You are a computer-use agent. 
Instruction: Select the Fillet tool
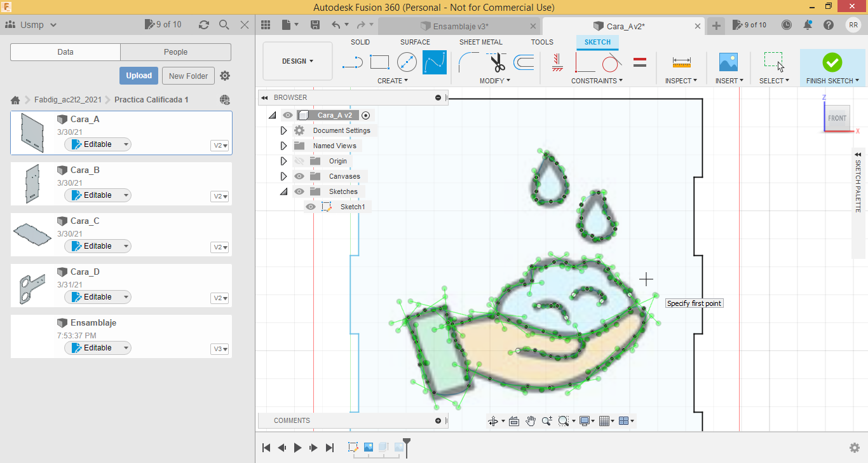pos(468,62)
